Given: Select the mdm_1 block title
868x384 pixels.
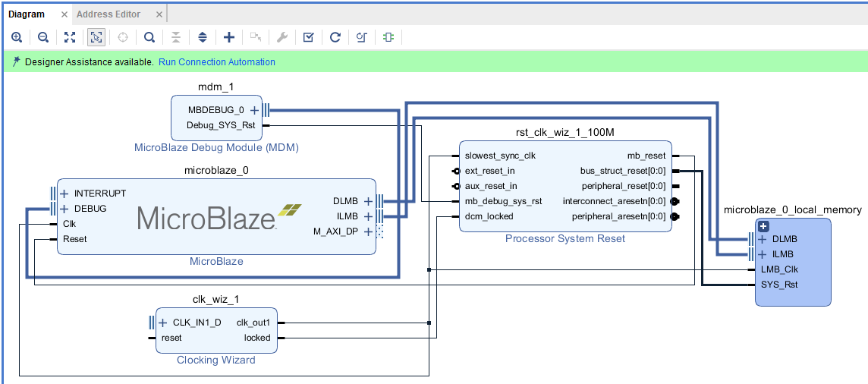Looking at the screenshot, I should point(216,87).
